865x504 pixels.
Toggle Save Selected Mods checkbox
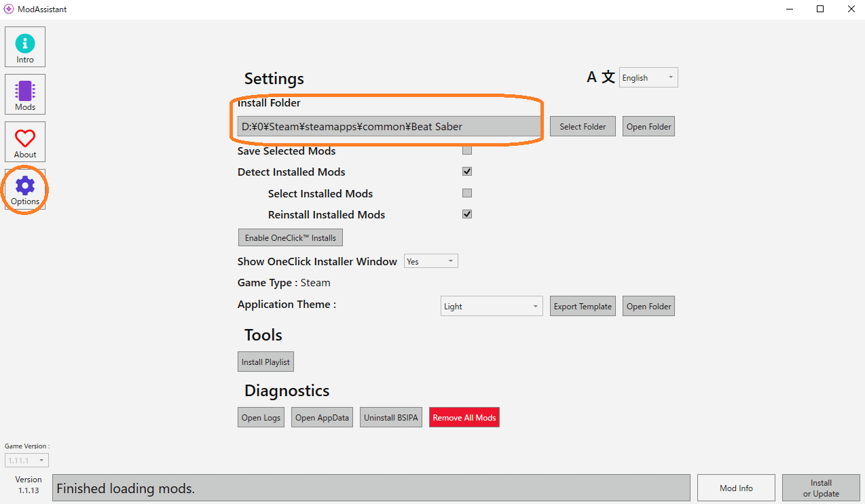pyautogui.click(x=467, y=150)
